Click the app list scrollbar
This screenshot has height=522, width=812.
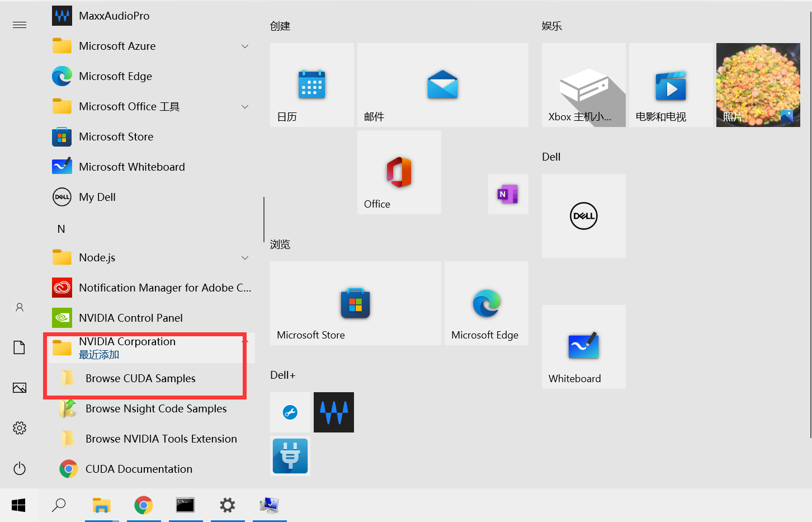tap(263, 219)
